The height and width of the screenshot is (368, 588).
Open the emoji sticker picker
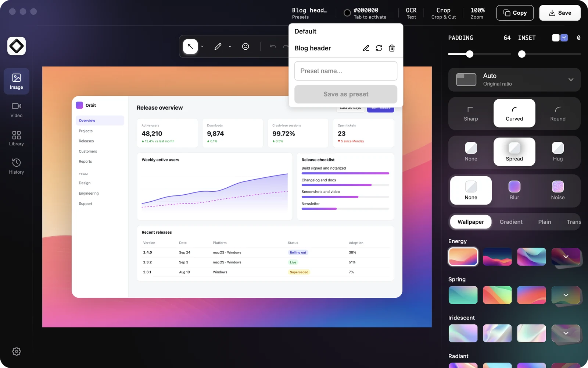click(x=245, y=46)
